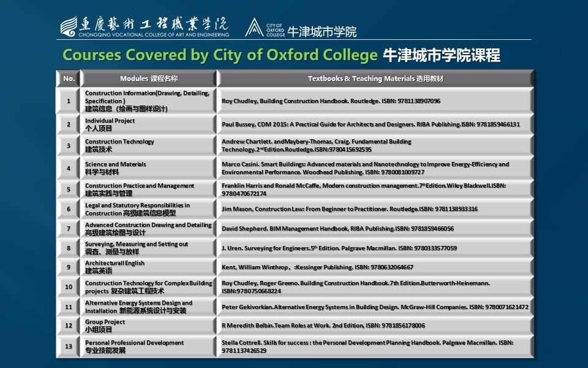Select the 'Individual Project' module cell

[x=149, y=125]
